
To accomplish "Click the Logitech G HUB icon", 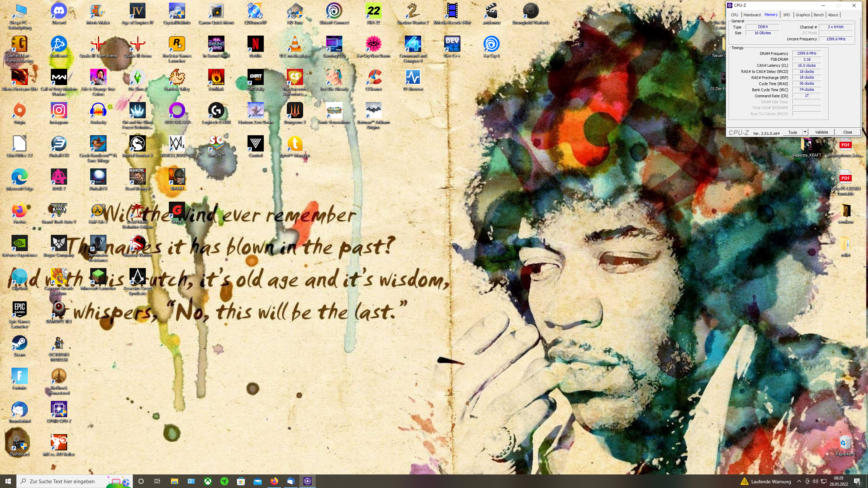I will [216, 111].
